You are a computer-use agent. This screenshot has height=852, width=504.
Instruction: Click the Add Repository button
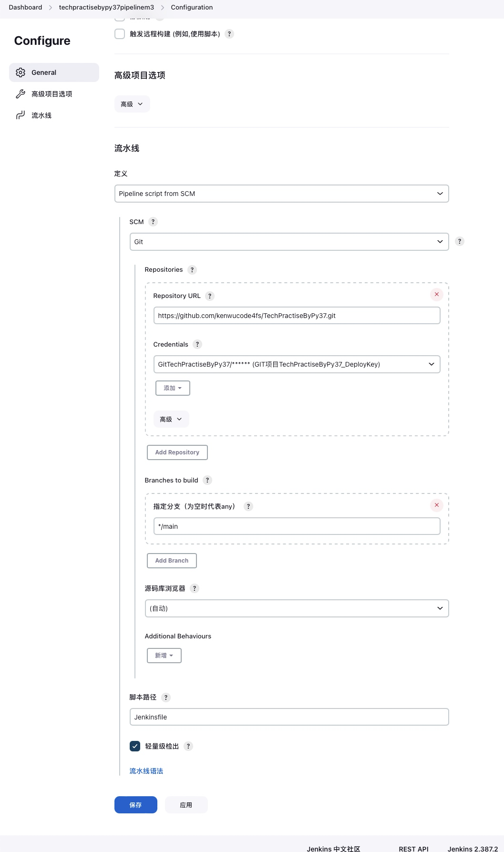click(x=177, y=452)
